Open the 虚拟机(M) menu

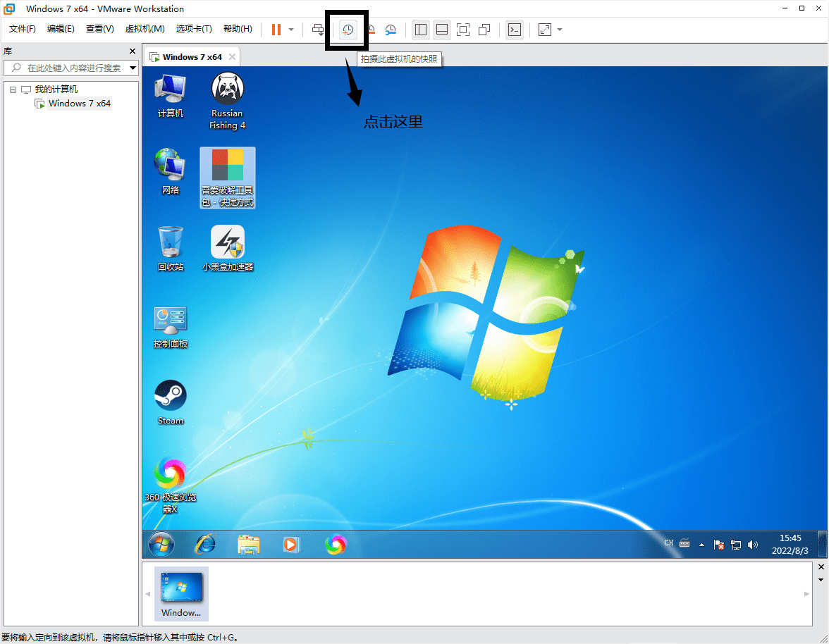click(145, 28)
